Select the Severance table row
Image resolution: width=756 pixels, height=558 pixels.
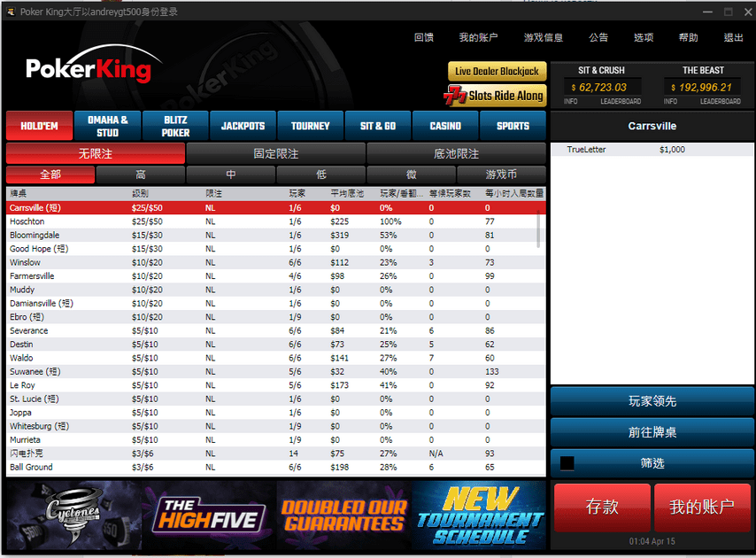pyautogui.click(x=276, y=331)
